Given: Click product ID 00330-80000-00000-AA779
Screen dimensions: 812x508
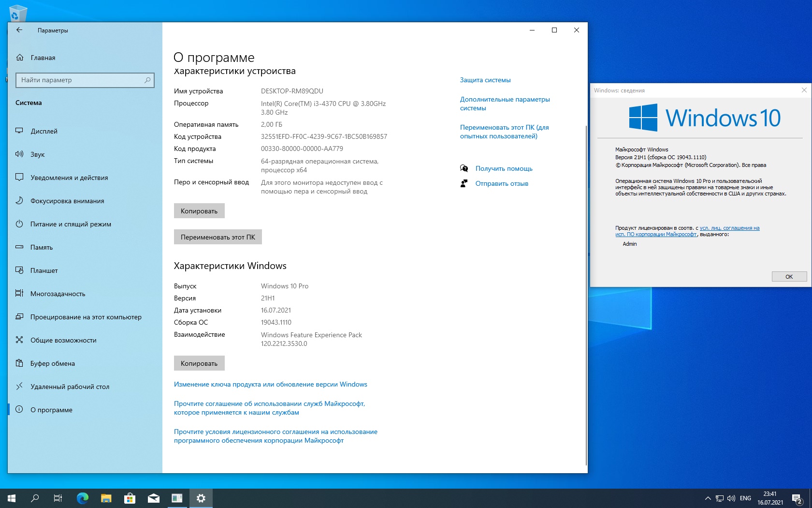Looking at the screenshot, I should pos(302,149).
